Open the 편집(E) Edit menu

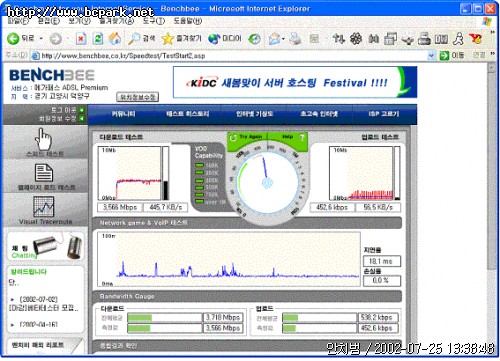[x=49, y=21]
